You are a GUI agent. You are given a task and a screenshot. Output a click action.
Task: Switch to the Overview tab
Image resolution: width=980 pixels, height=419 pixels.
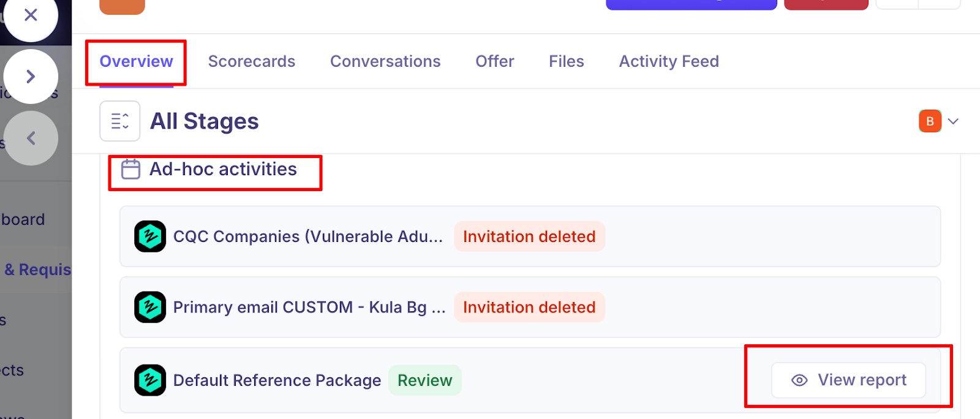(x=136, y=61)
